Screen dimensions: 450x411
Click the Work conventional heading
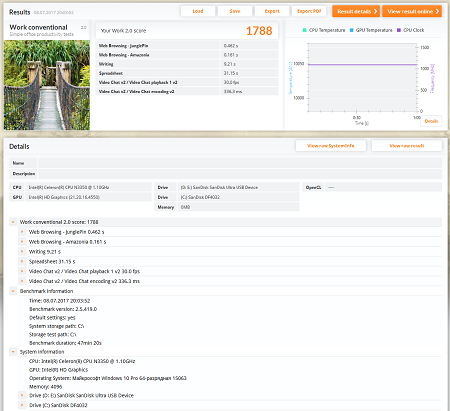pos(38,27)
